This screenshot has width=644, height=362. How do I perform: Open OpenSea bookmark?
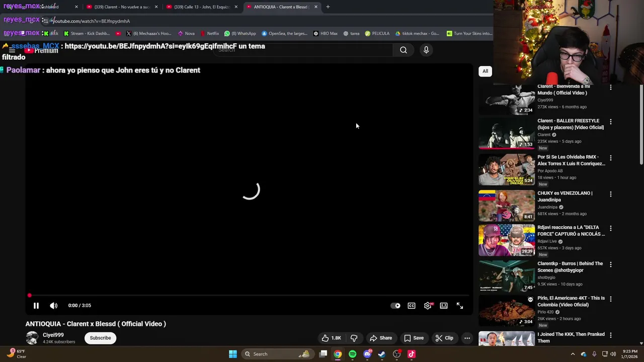[284, 34]
